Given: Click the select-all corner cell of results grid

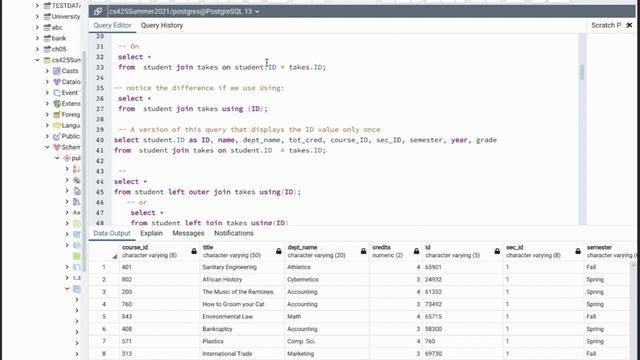Looking at the screenshot, I should [x=104, y=251].
